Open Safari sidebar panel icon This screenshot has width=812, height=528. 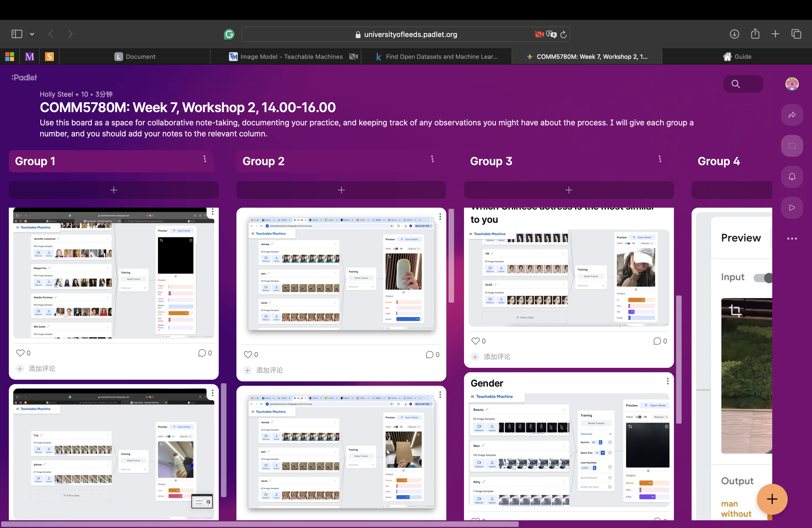[x=17, y=34]
